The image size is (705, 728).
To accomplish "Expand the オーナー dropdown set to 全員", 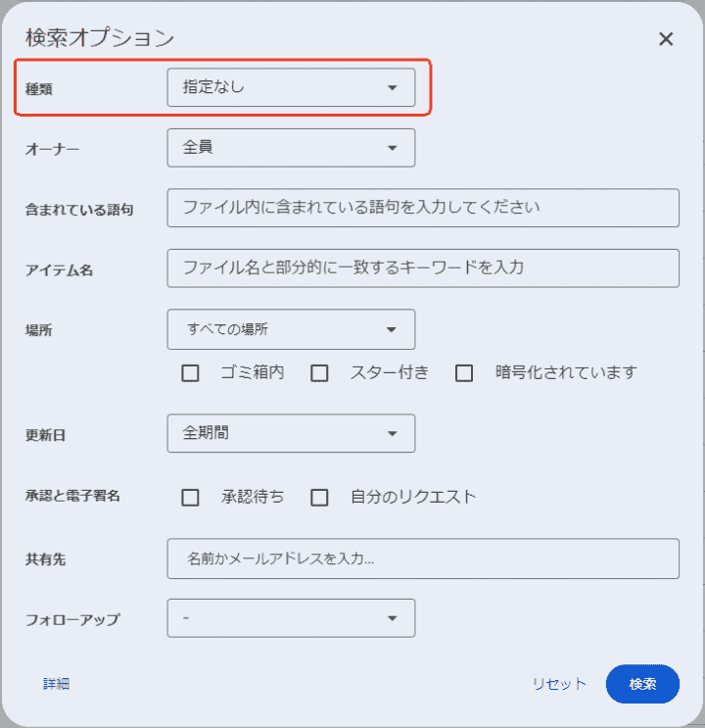I will [x=291, y=148].
